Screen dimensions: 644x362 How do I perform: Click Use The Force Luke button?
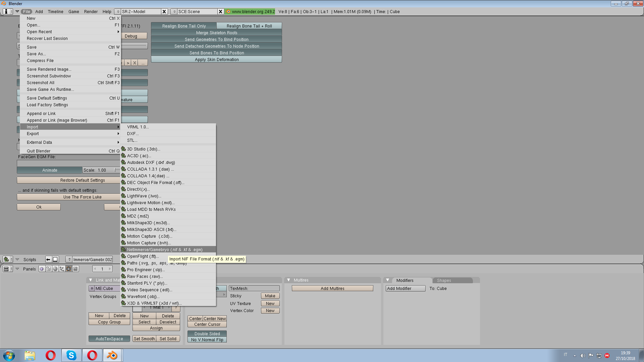coord(68,197)
